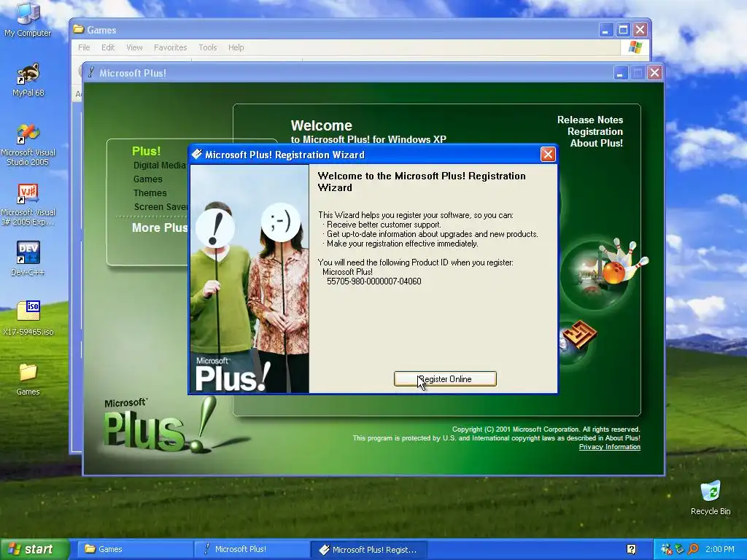Open Registration link in Microsoft Plus!
The height and width of the screenshot is (560, 747).
tap(595, 131)
